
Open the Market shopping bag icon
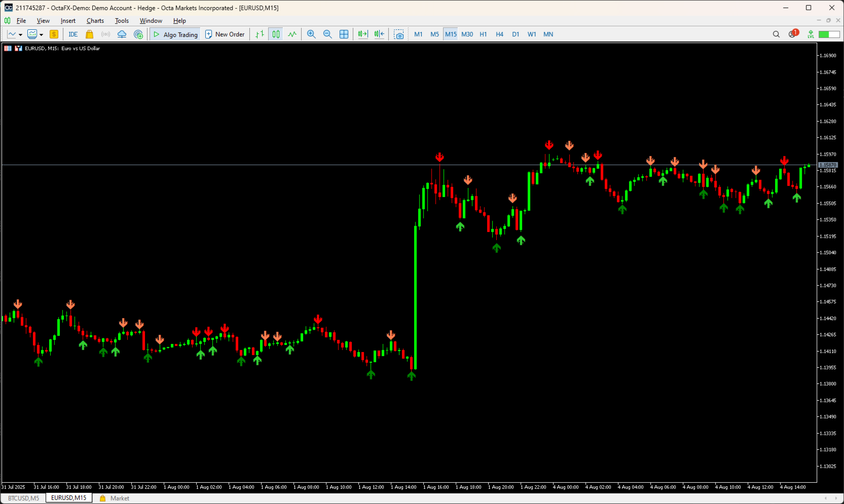(89, 34)
